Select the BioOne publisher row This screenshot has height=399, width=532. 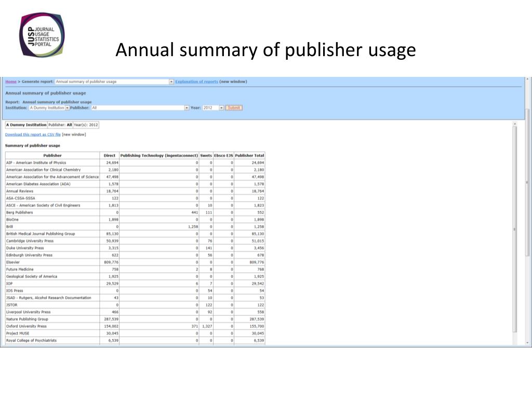click(135, 220)
